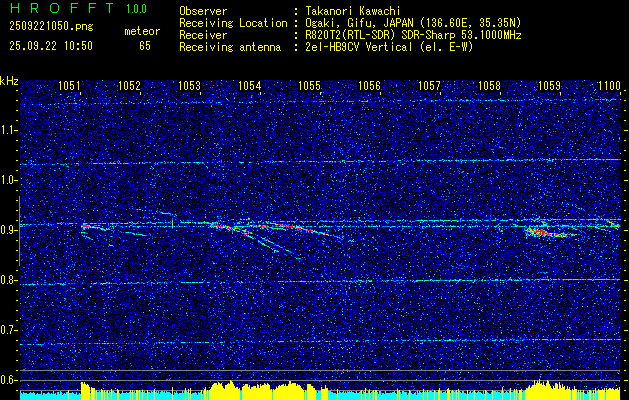Click the 1100 time axis marker
Viewport: 629px width, 400px height.
609,85
